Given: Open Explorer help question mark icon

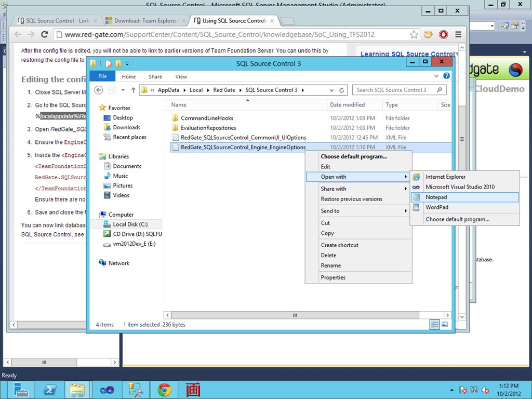Looking at the screenshot, I should (446, 76).
